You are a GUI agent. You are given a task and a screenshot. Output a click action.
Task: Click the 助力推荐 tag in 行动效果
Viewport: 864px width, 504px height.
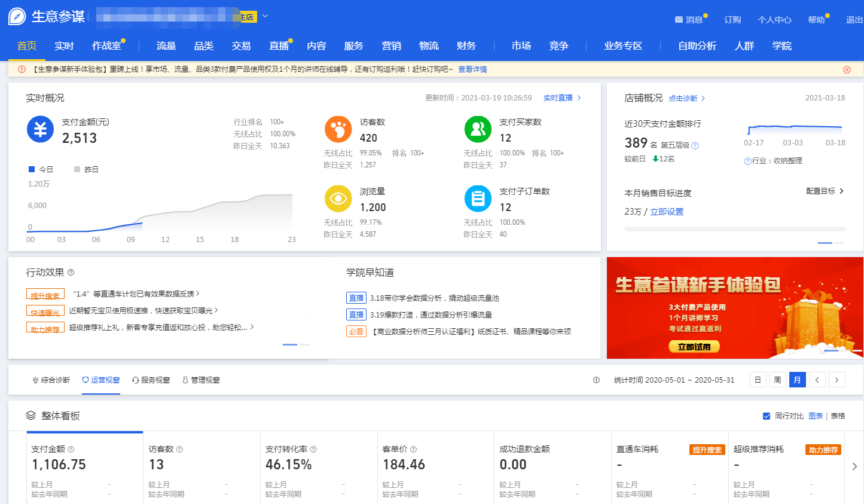click(x=45, y=328)
